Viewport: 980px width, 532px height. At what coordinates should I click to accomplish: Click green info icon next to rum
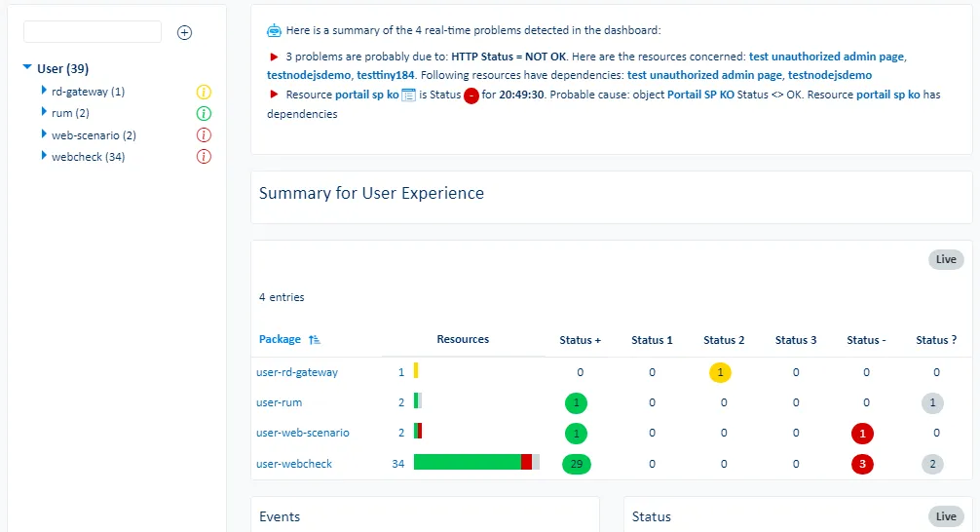[204, 114]
